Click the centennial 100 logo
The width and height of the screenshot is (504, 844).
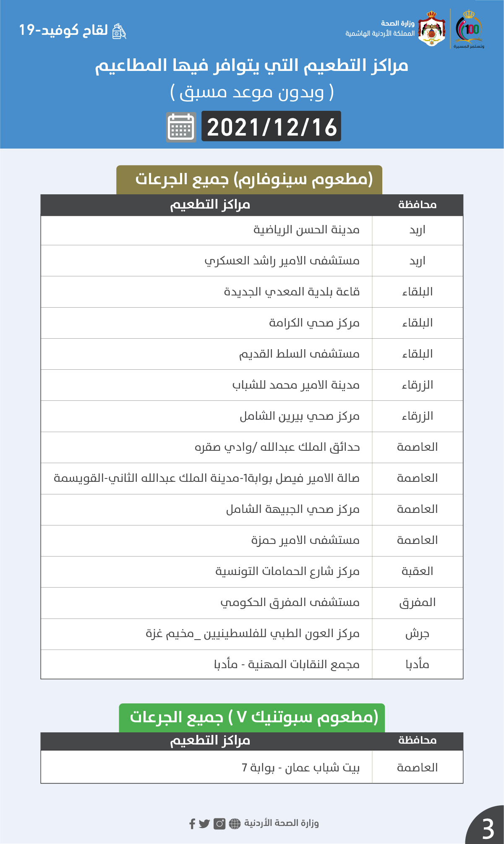coord(469,29)
